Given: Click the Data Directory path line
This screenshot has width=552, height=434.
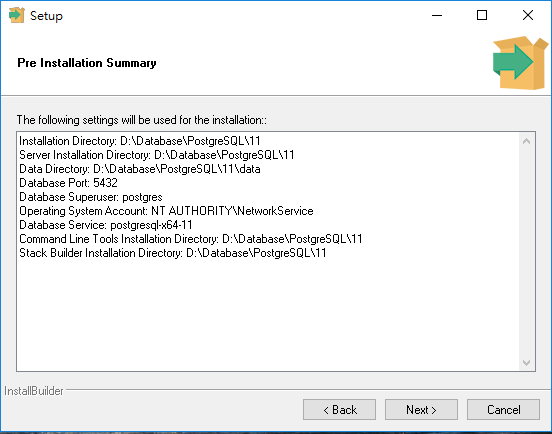Looking at the screenshot, I should [x=140, y=169].
